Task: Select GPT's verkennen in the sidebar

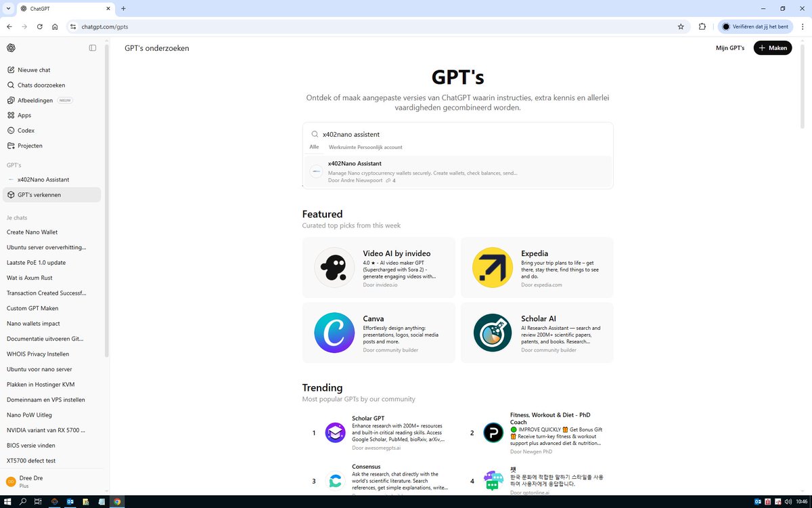Action: [x=52, y=194]
